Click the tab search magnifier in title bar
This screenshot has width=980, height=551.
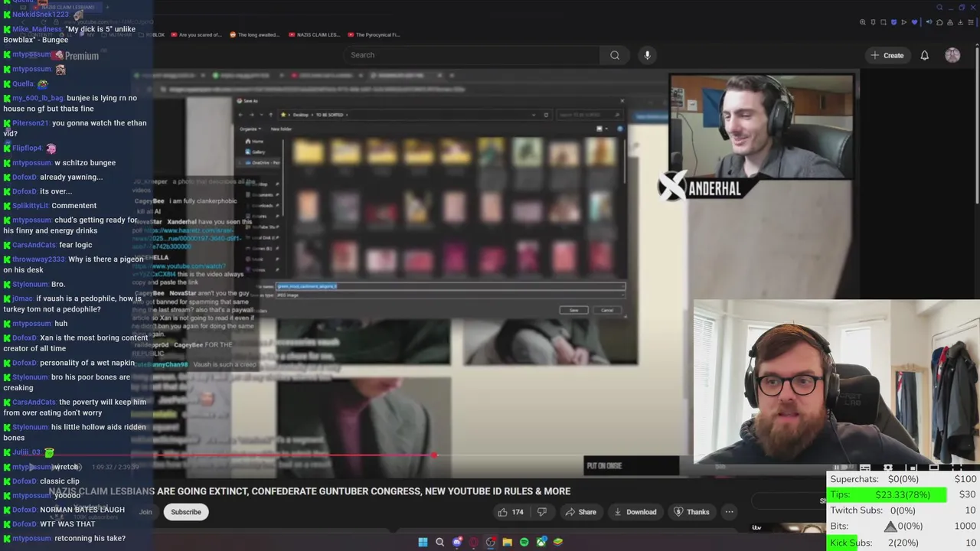(x=939, y=8)
